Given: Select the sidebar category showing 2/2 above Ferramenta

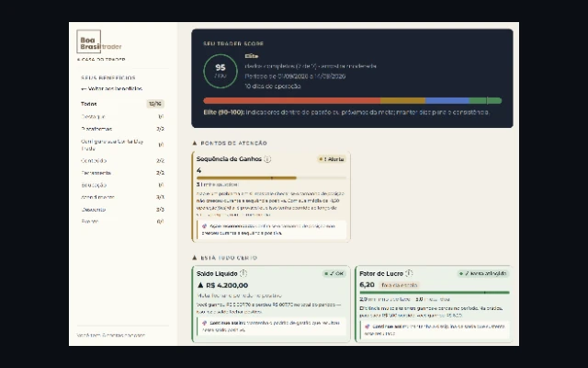Looking at the screenshot, I should 122,161.
